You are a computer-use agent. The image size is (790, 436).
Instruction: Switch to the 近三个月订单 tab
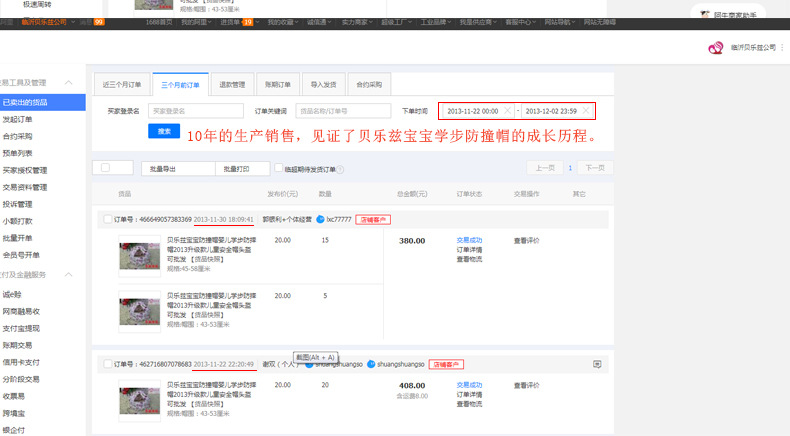point(122,85)
